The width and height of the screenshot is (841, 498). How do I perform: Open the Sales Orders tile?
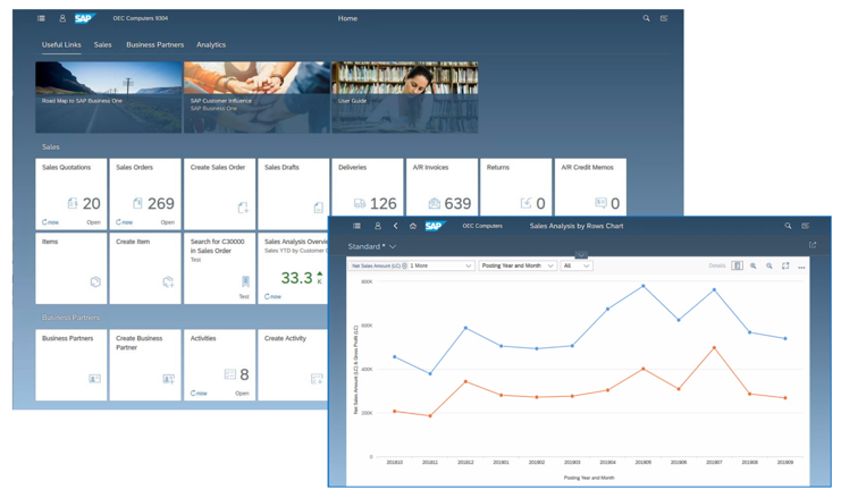tap(145, 194)
